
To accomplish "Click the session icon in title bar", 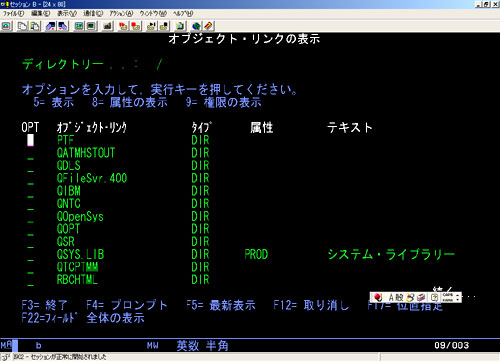I will (x=4, y=4).
